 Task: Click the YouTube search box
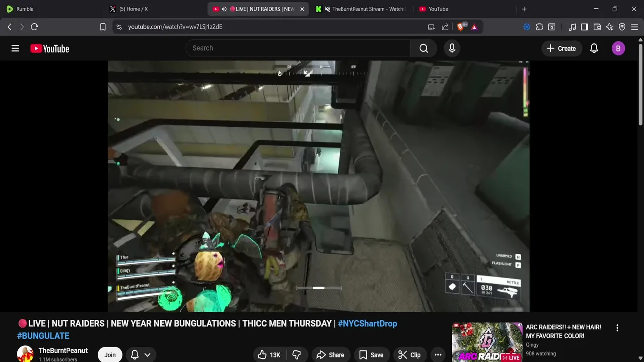[298, 48]
